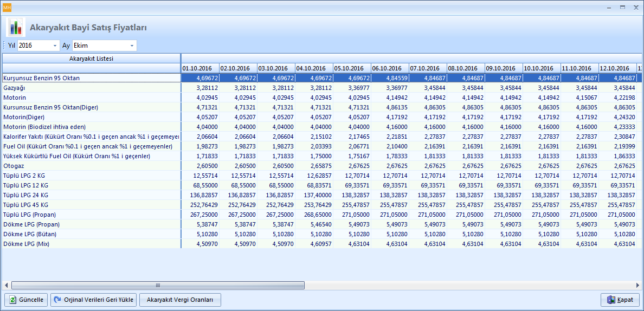This screenshot has height=311, width=644.
Task: Click the horizontal scrollbar left arrow
Action: point(6,285)
